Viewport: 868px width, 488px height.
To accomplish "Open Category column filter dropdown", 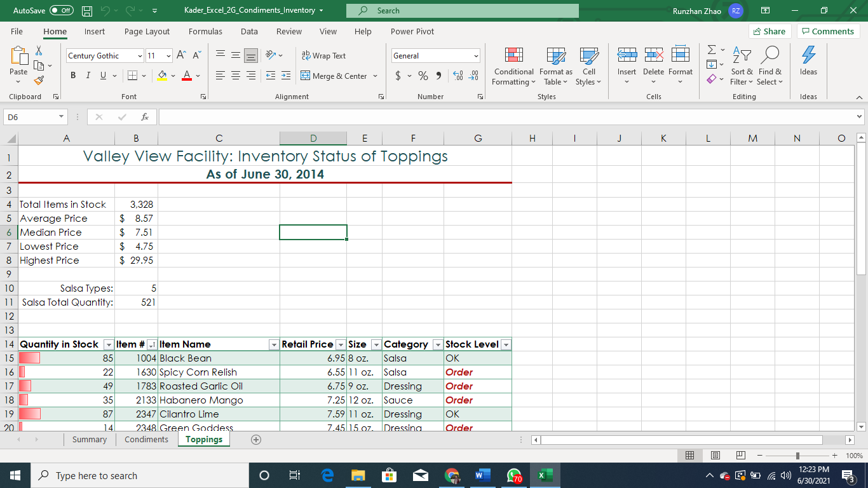I will [x=437, y=344].
